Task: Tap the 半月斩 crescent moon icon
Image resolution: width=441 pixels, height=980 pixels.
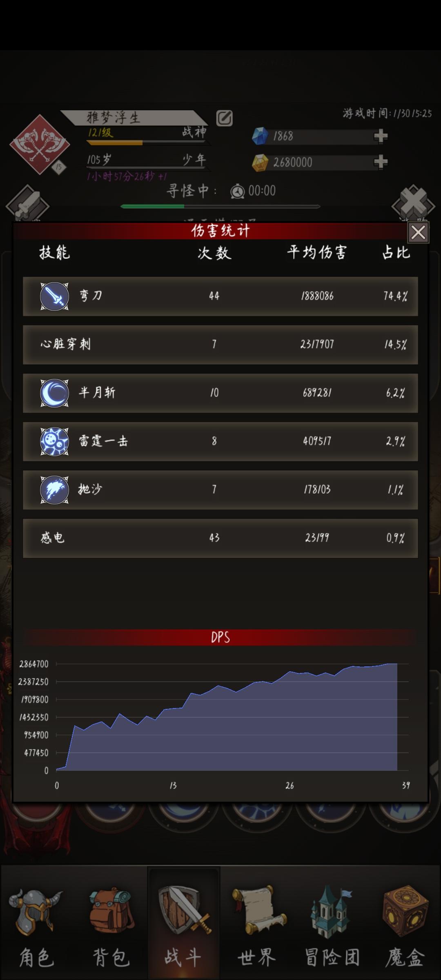Action: point(54,393)
